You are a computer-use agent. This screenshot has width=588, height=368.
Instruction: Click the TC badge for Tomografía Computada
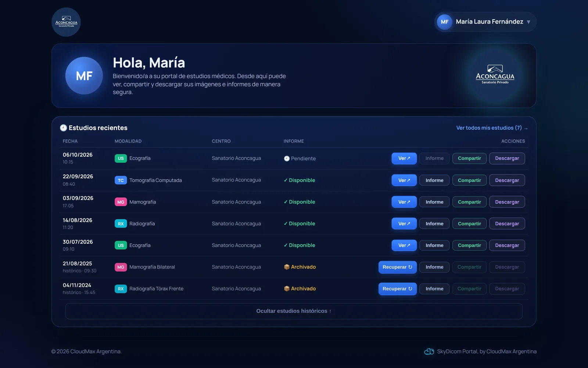[121, 180]
